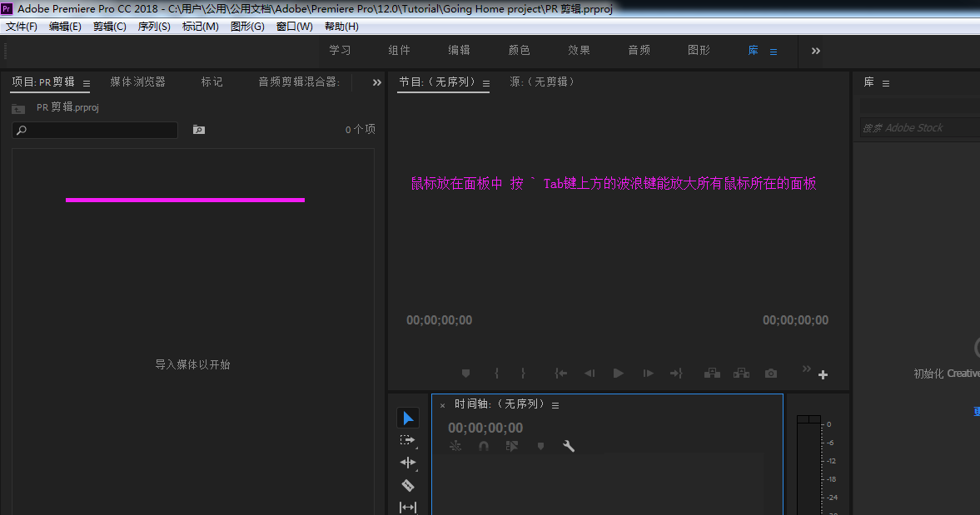Click the project panel search field
Image resolution: width=980 pixels, height=515 pixels.
point(95,130)
